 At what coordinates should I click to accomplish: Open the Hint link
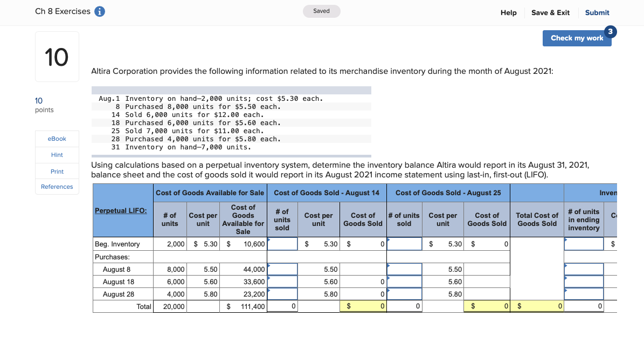[57, 155]
